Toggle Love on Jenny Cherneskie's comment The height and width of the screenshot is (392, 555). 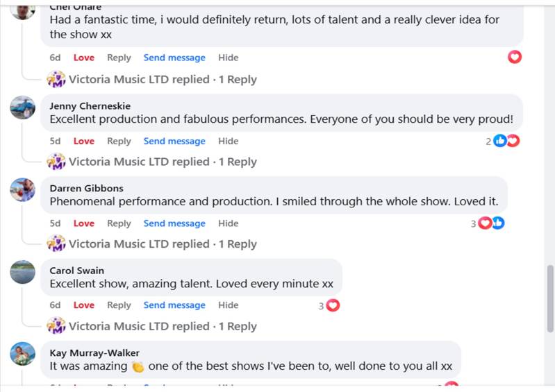click(84, 141)
